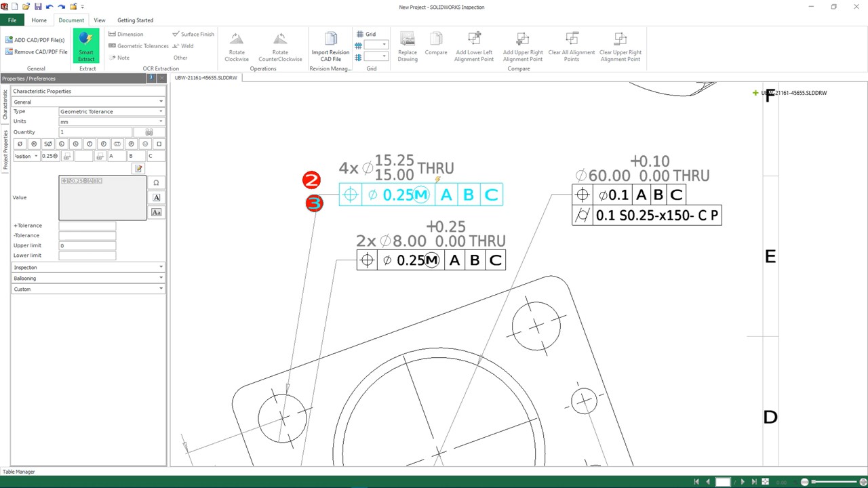Click the Lower limit input field

click(x=87, y=256)
